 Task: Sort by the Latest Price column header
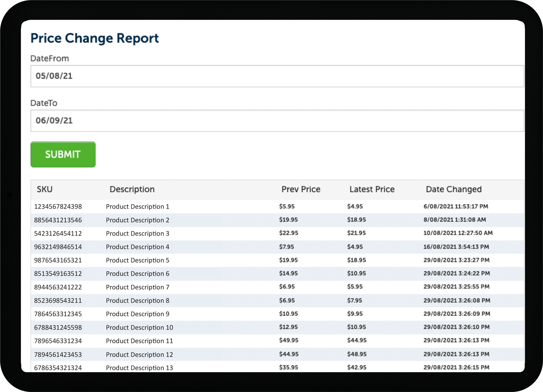(372, 189)
